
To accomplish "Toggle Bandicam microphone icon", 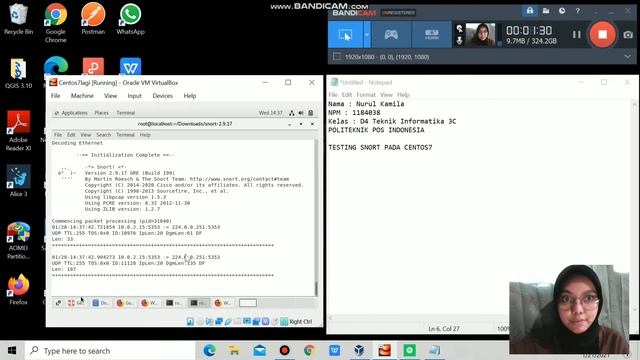I will point(459,40).
